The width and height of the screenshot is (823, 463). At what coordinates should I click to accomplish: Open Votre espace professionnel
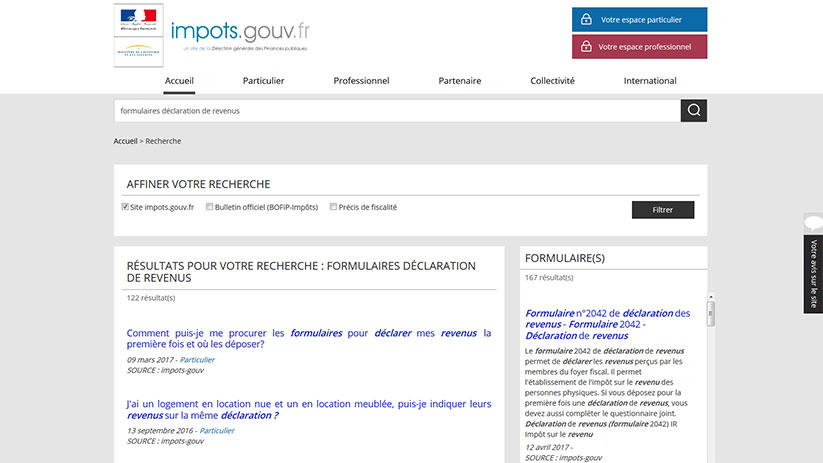[639, 47]
